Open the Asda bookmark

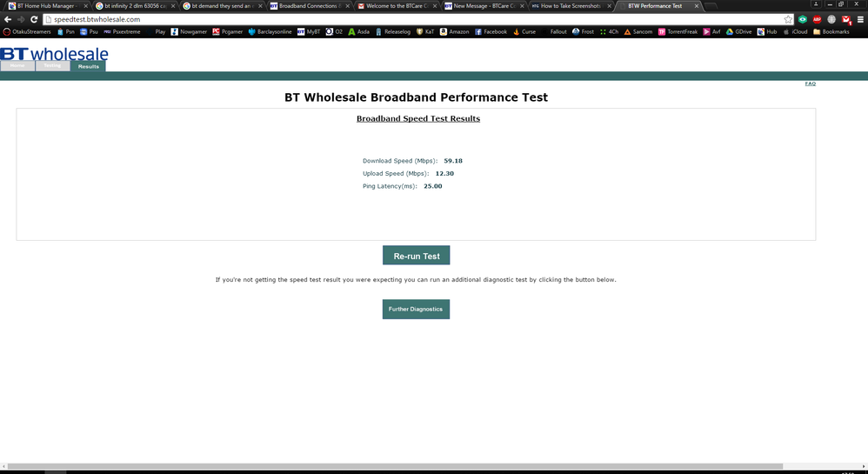(358, 32)
